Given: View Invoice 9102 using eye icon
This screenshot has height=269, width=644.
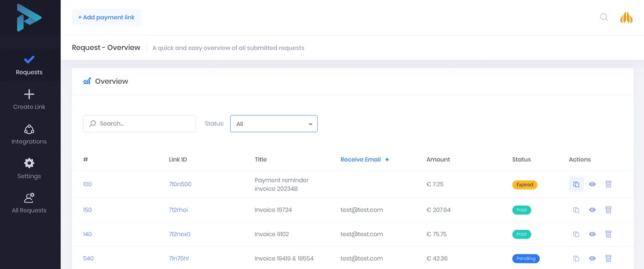Looking at the screenshot, I should click(592, 234).
